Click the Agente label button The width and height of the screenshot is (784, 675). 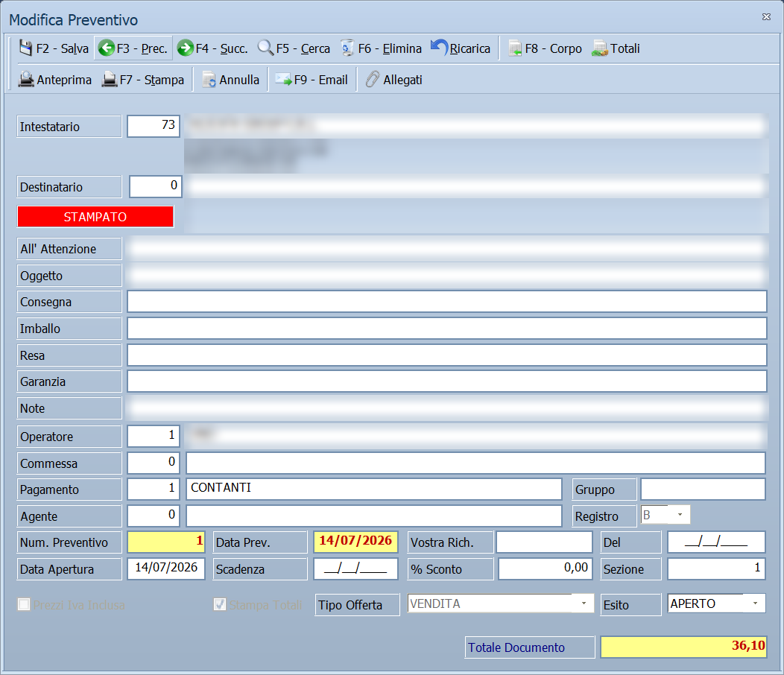pos(69,516)
